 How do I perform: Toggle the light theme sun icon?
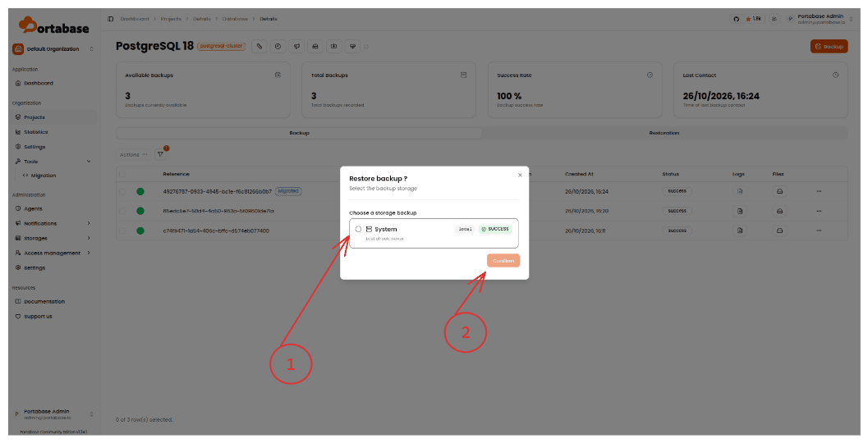click(x=774, y=19)
